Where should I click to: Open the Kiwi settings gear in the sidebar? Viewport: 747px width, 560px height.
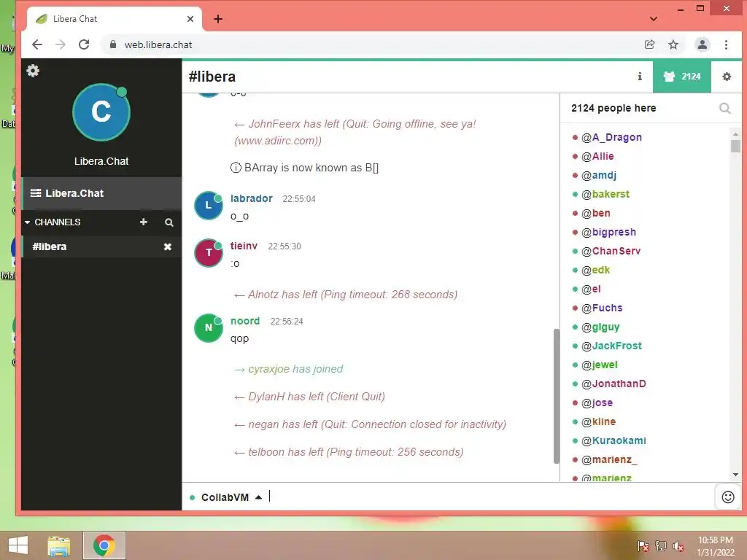click(x=33, y=71)
